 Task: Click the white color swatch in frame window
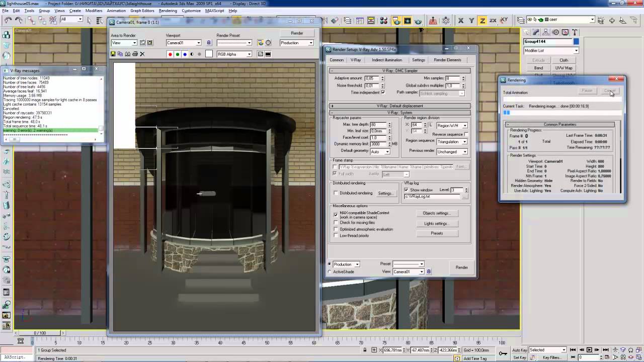209,54
